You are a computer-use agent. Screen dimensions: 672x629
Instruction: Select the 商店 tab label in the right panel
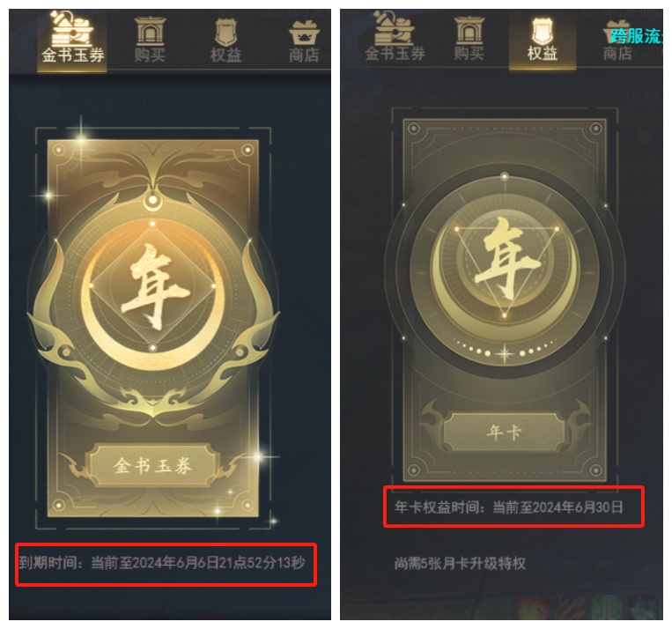pyautogui.click(x=617, y=54)
